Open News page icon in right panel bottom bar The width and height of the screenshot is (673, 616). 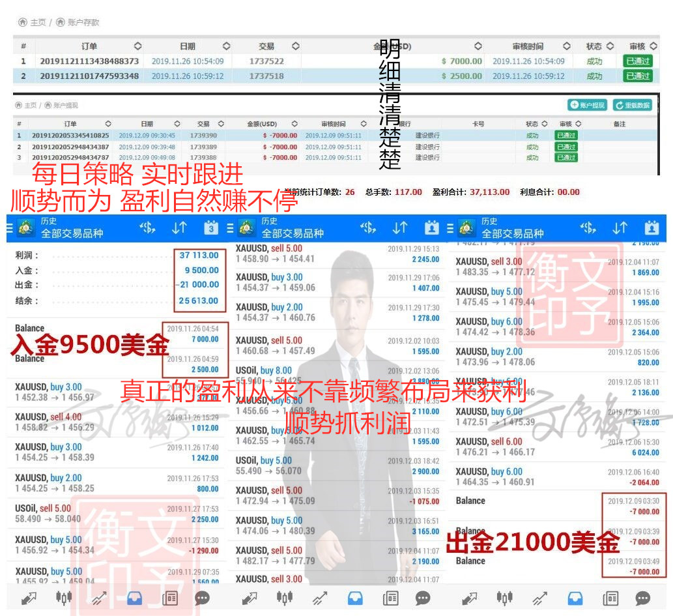tap(610, 598)
